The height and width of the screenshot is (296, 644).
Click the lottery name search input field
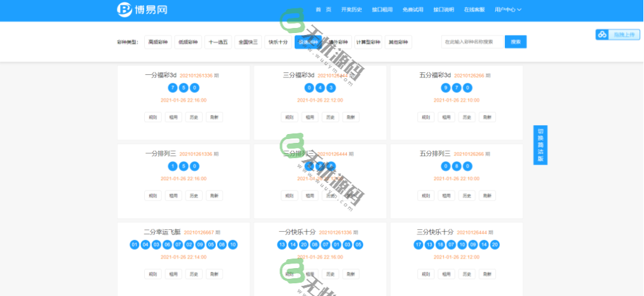click(472, 42)
